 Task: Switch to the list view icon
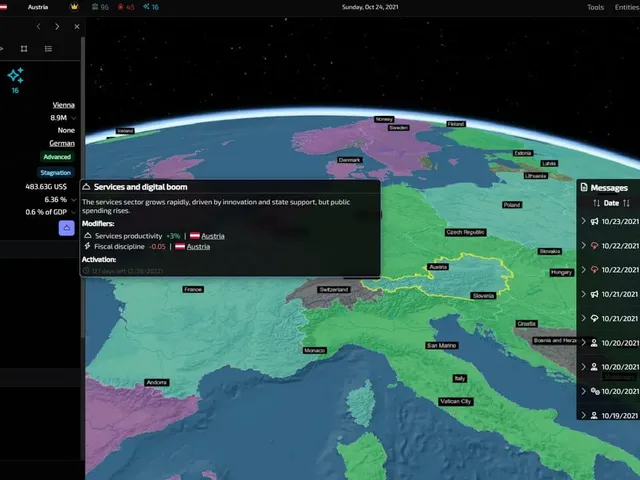pos(48,49)
